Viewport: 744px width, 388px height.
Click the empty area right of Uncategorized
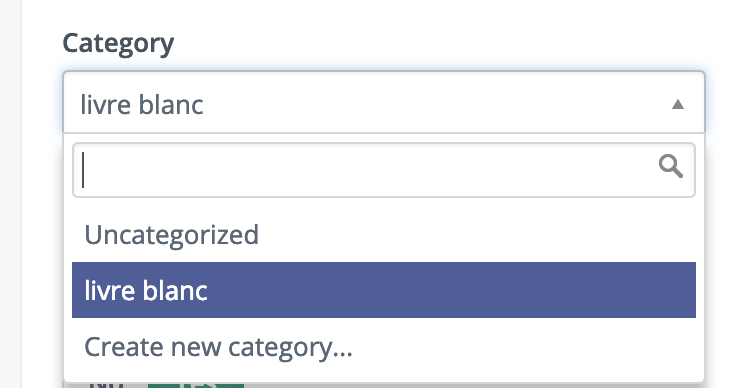pyautogui.click(x=477, y=234)
